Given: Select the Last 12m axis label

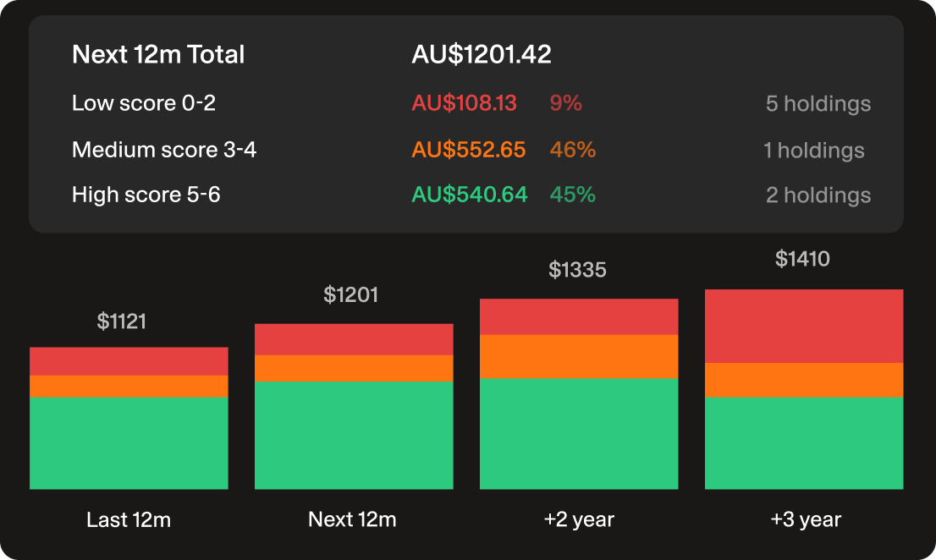Looking at the screenshot, I should coord(129,519).
